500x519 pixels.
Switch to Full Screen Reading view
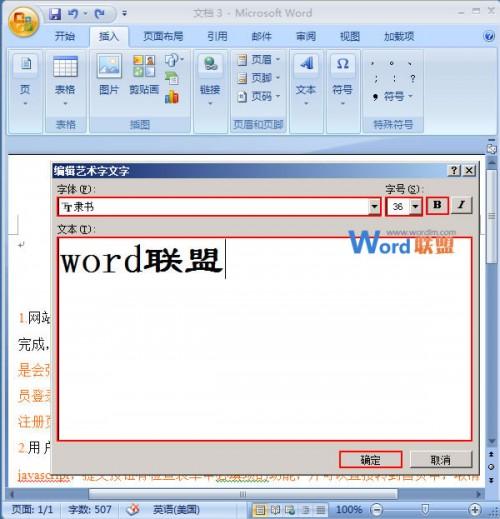coord(275,510)
